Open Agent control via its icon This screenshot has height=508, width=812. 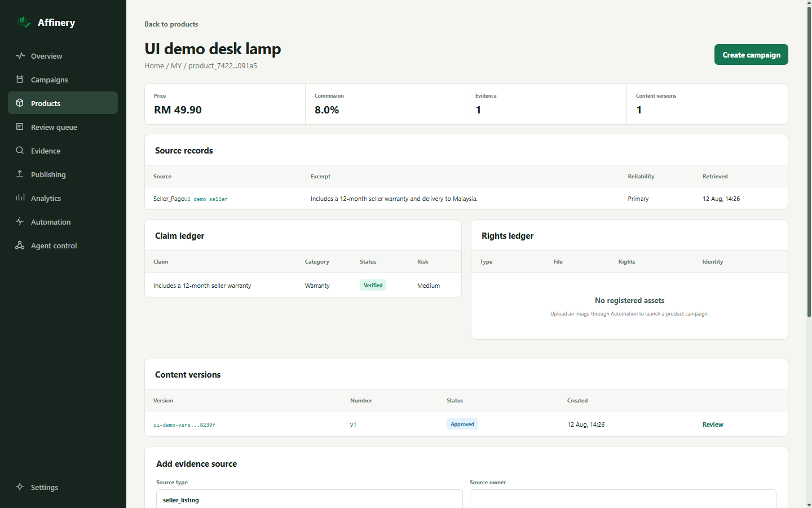tap(20, 246)
